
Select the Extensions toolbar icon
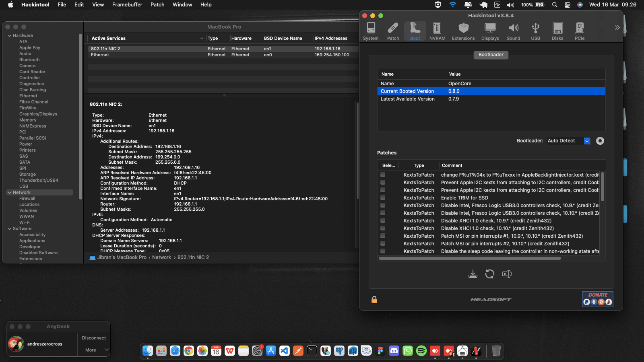(463, 30)
